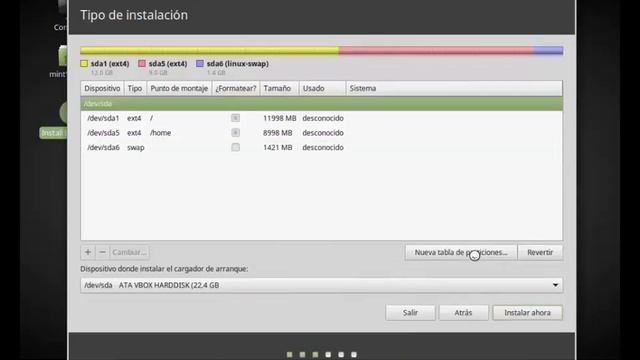The height and width of the screenshot is (360, 640).
Task: Click the Salir button
Action: point(410,313)
